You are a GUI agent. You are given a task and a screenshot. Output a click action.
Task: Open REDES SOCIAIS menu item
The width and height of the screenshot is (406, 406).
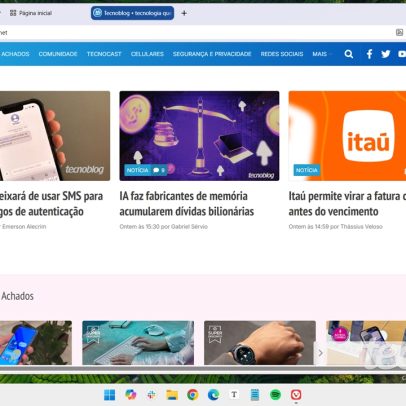tap(282, 54)
